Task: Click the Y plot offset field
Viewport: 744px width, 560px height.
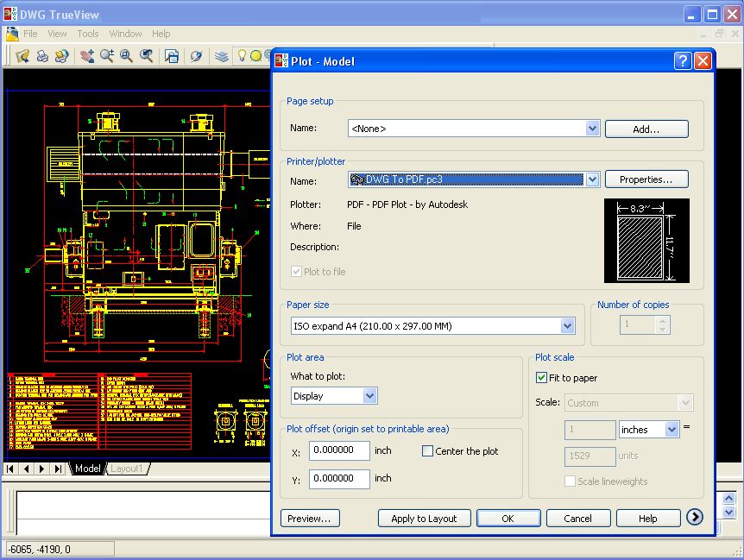Action: coord(339,479)
